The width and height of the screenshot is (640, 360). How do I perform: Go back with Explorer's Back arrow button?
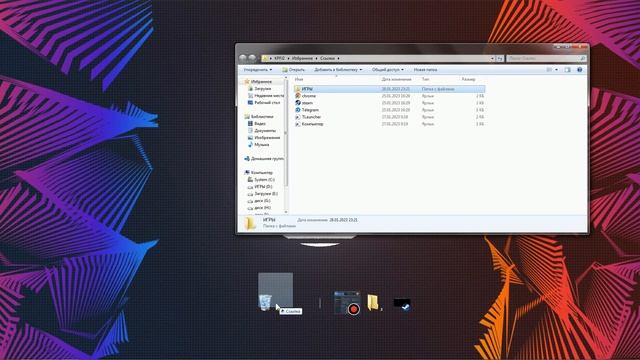coord(243,58)
